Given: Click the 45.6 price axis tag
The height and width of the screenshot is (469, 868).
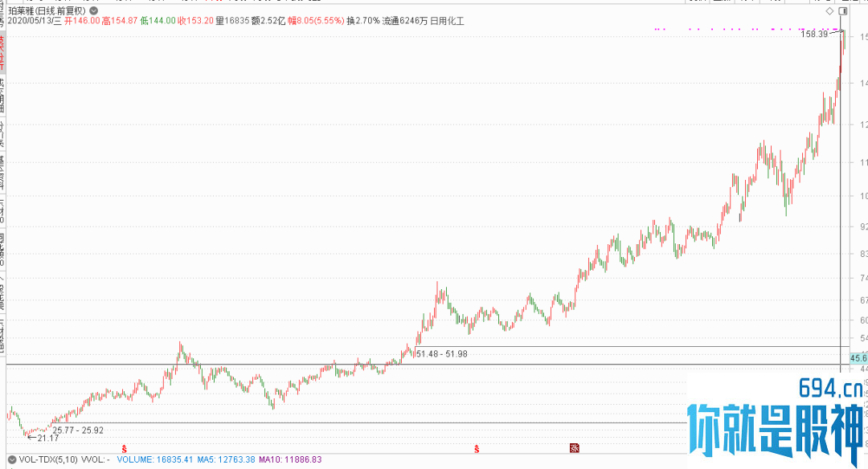Looking at the screenshot, I should [x=858, y=358].
